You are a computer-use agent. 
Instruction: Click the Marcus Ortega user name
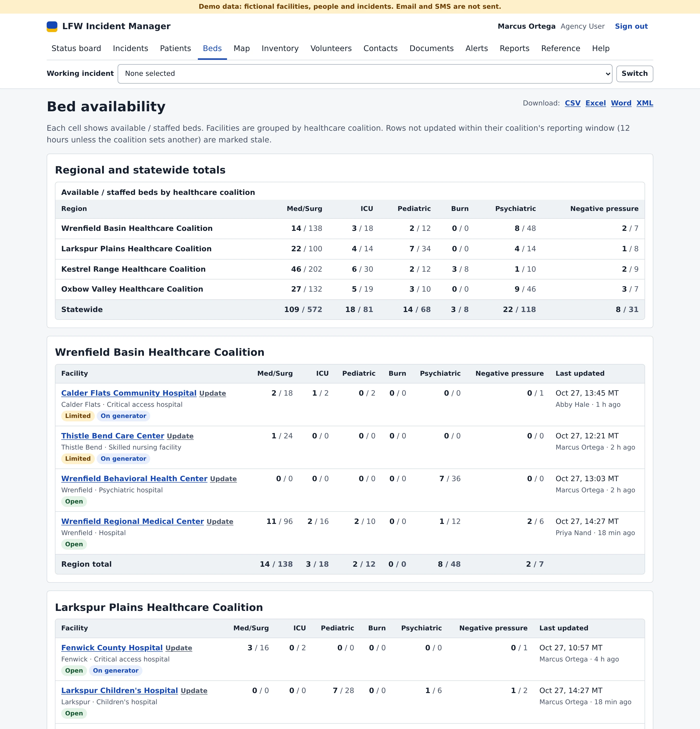[x=527, y=26]
